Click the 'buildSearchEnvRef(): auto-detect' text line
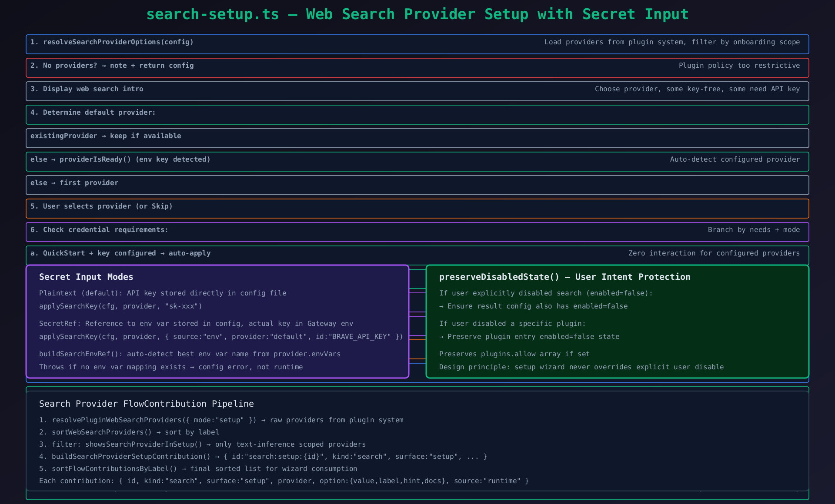835x504 pixels. point(190,354)
